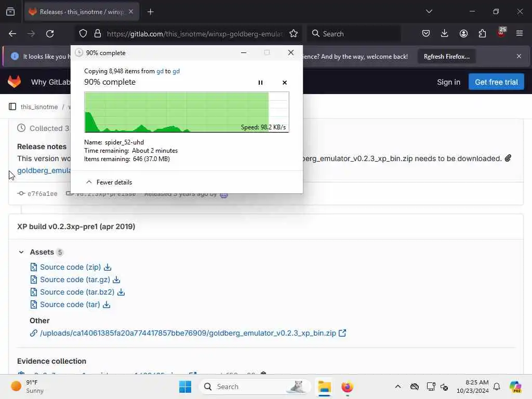
Task: Toggle the GitLab sidebar panel icon
Action: click(12, 107)
